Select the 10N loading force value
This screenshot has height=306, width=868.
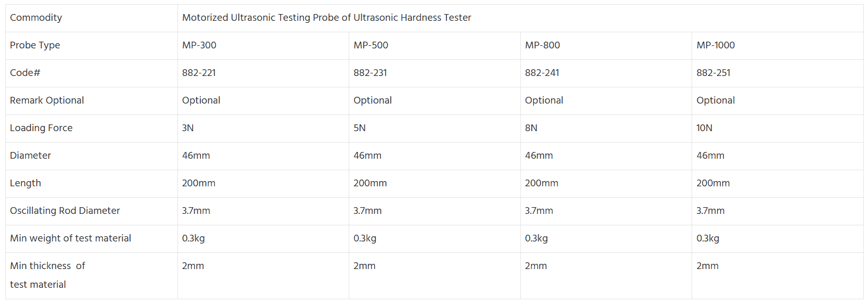point(704,128)
